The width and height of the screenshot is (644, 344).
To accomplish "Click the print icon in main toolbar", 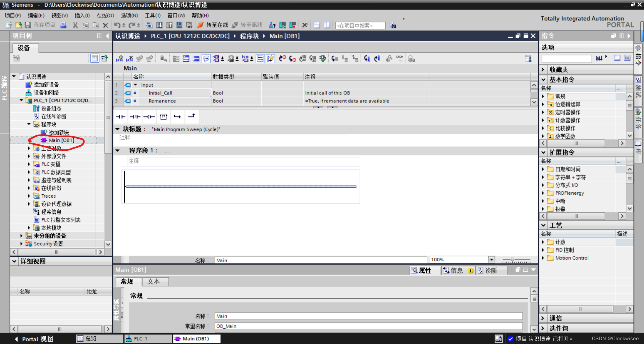I will coord(63,25).
